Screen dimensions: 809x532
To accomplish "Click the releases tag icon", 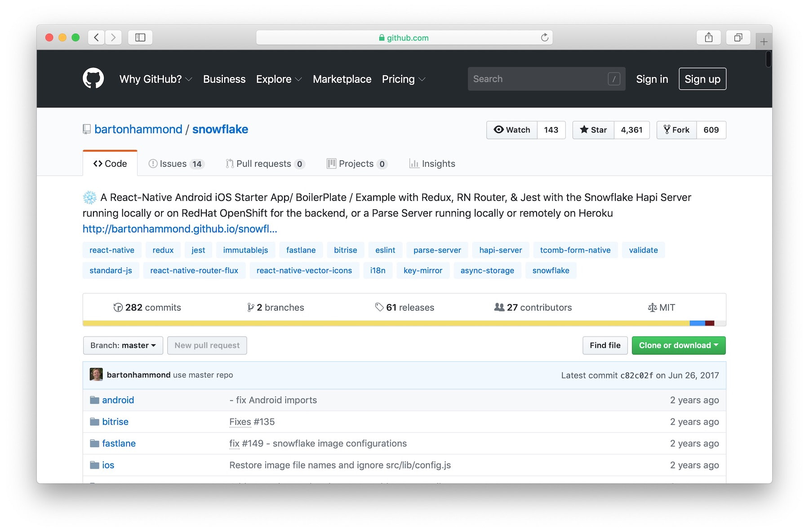I will [x=379, y=307].
